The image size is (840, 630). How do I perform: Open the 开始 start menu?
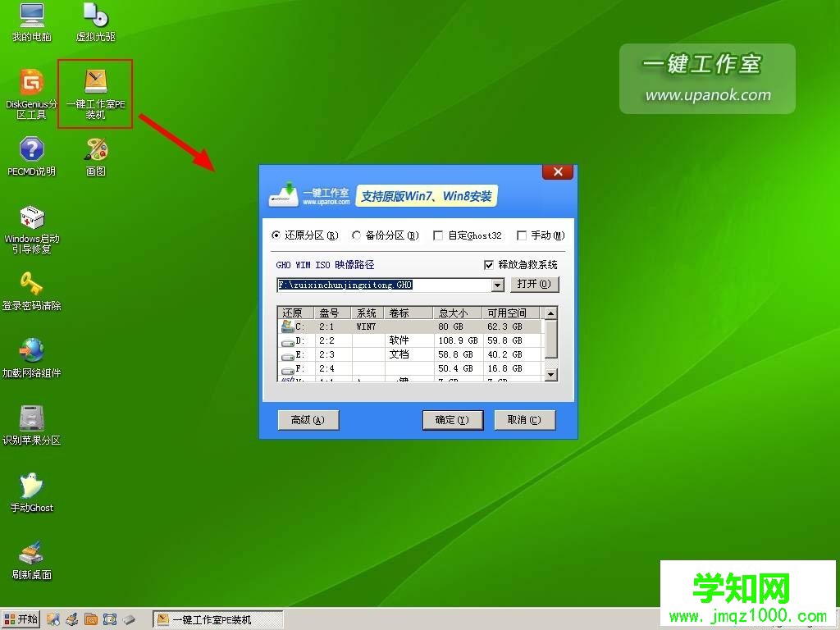(21, 619)
